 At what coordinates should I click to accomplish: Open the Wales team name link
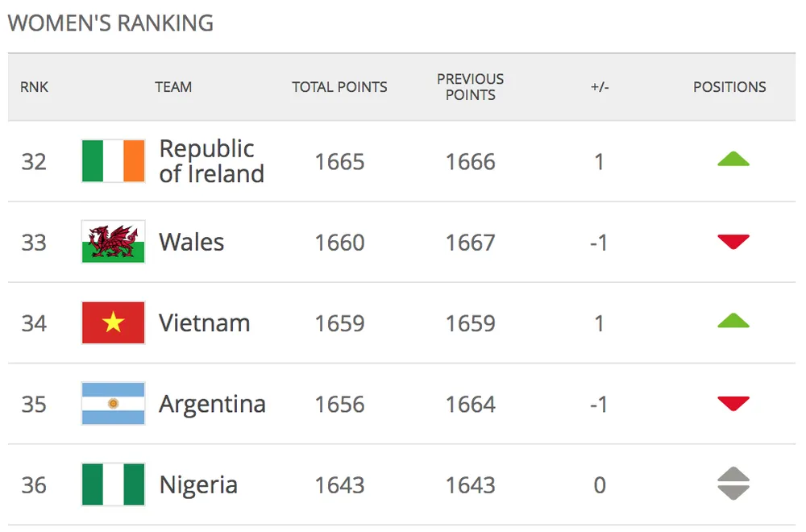pyautogui.click(x=192, y=242)
